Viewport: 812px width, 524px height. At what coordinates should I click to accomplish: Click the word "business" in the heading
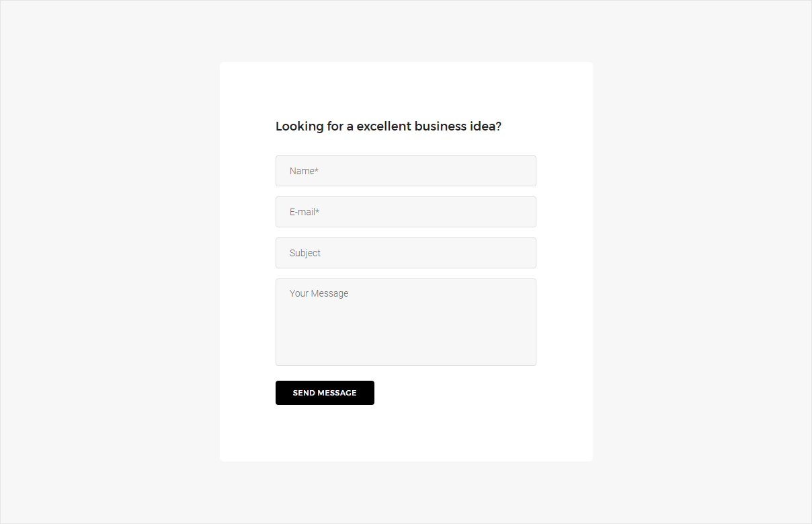[x=440, y=126]
